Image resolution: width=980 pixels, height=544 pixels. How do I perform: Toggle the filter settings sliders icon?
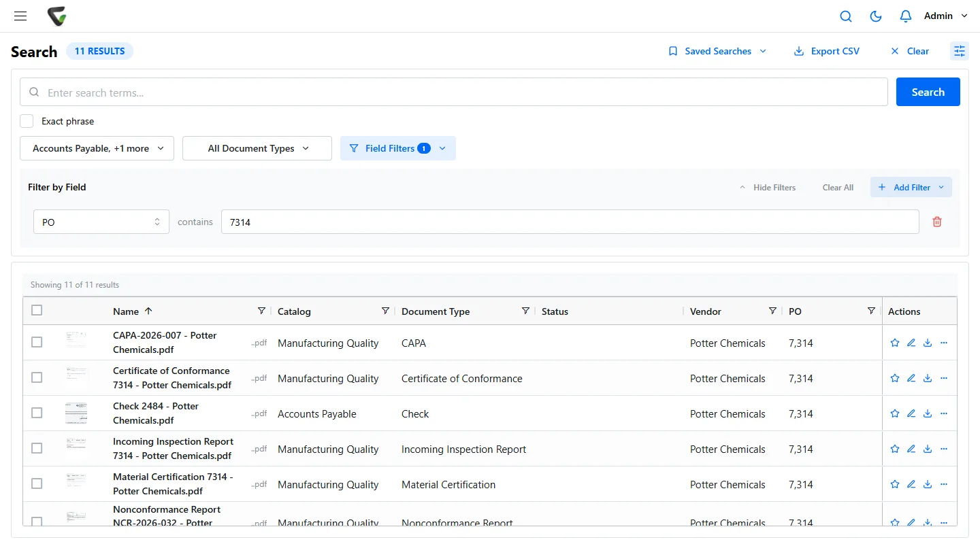point(960,51)
